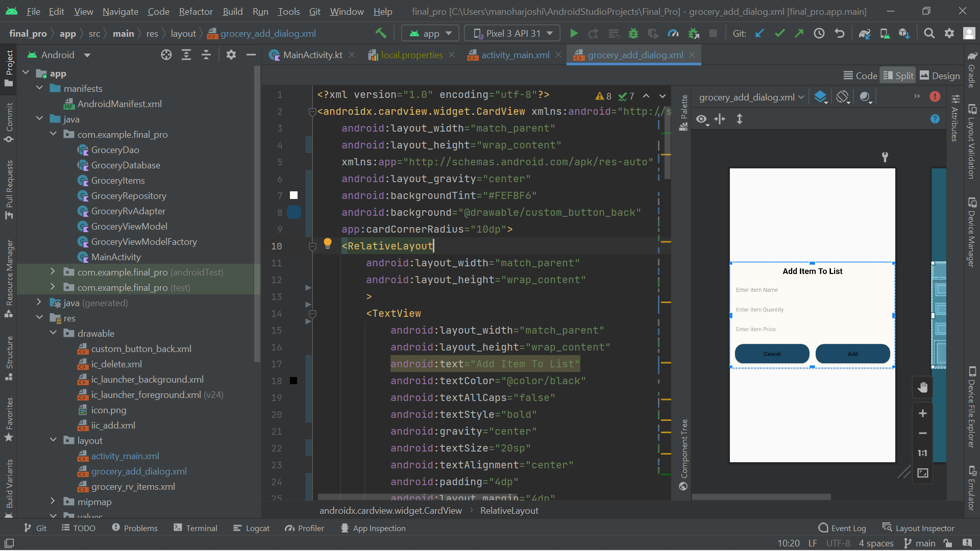Click the Run app play button

click(x=574, y=34)
